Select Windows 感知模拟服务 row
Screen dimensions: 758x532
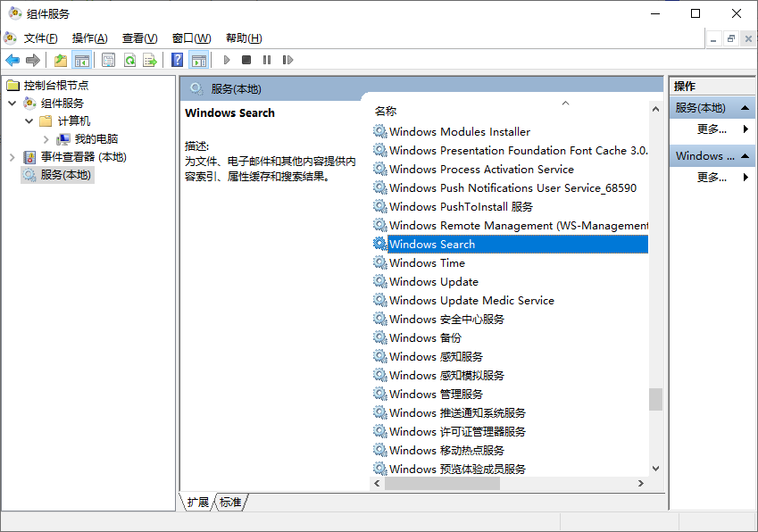pyautogui.click(x=510, y=375)
